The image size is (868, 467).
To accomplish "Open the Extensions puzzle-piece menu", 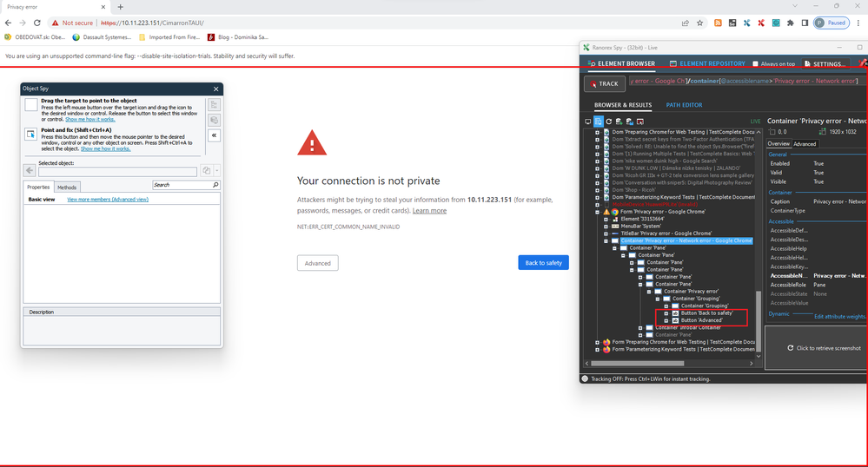I will tap(790, 23).
